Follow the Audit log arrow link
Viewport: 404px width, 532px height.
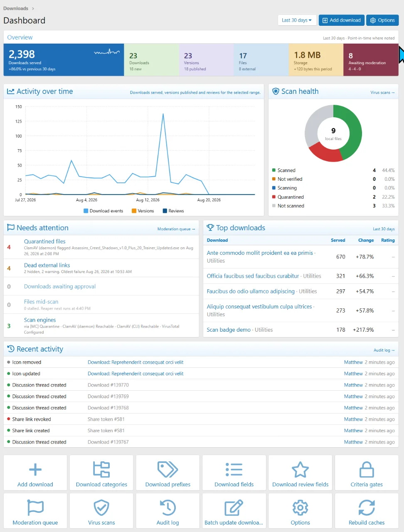pos(384,350)
